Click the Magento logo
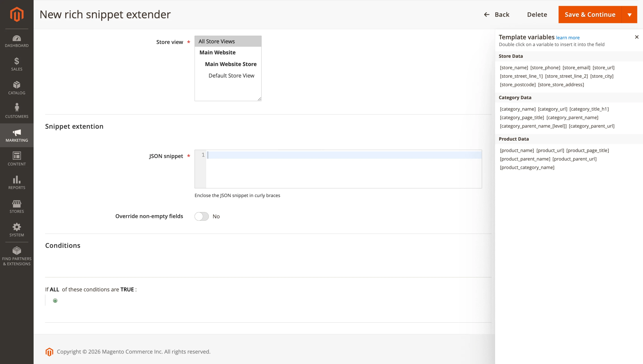 (x=17, y=14)
